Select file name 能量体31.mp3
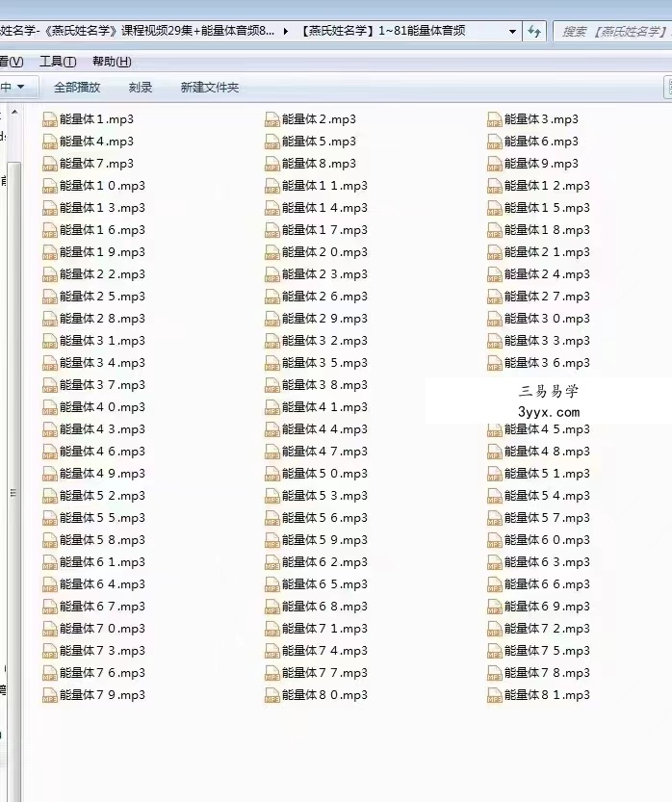 pyautogui.click(x=102, y=341)
